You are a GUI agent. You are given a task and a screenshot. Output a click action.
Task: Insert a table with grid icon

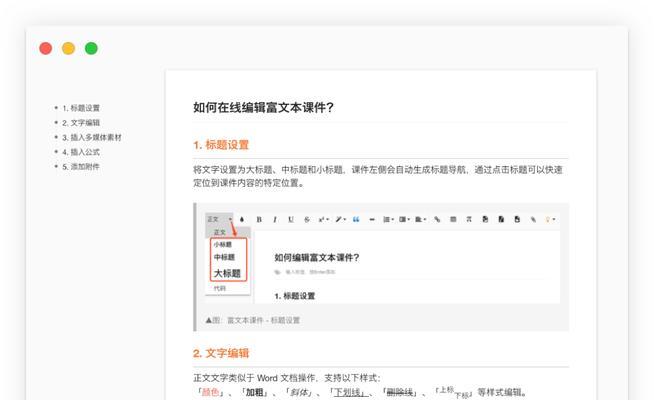coord(453,219)
